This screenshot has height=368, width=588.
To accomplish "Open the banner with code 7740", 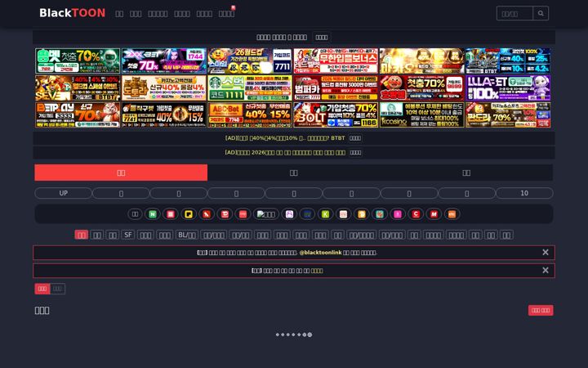I will coord(249,115).
